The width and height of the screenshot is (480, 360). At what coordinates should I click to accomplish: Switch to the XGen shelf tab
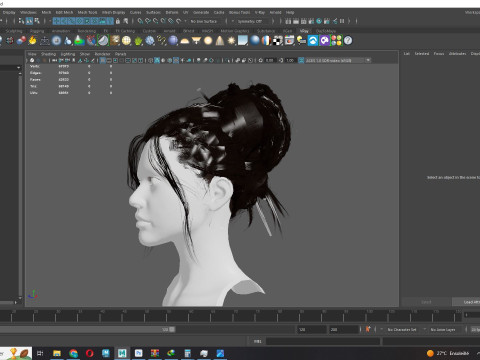(x=287, y=31)
